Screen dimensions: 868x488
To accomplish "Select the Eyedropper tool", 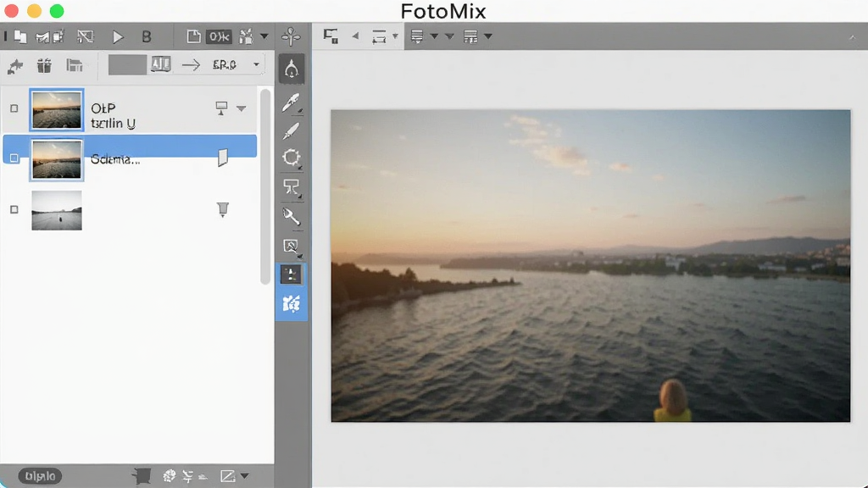I will 292,103.
